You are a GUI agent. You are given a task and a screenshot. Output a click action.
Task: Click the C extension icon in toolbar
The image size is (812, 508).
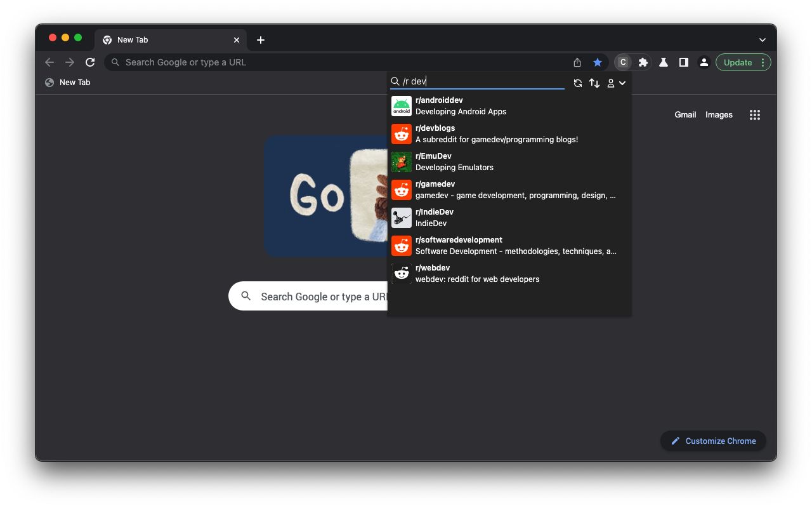click(x=623, y=62)
